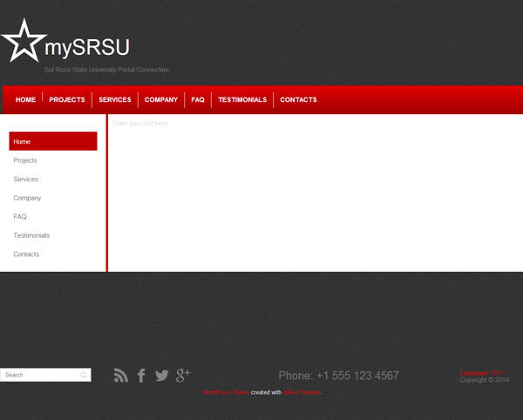The height and width of the screenshot is (420, 523).
Task: Select Home in the left sidebar
Action: (x=52, y=141)
